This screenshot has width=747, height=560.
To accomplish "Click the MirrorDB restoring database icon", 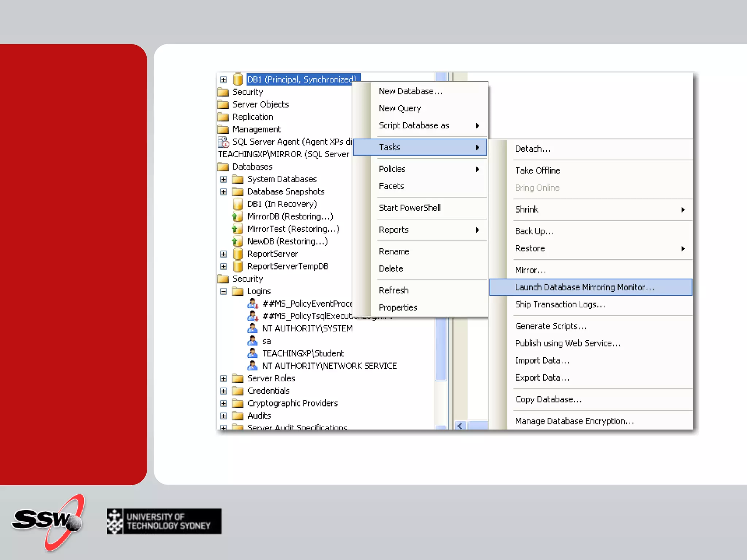I will click(237, 217).
